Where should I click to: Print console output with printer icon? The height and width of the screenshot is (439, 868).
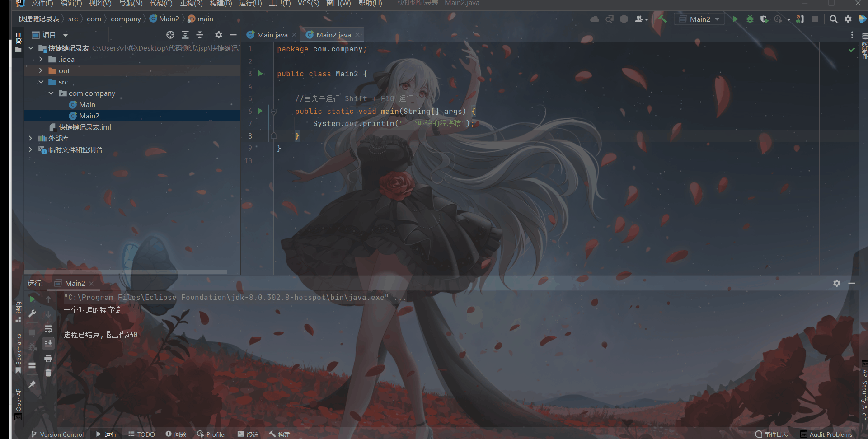(49, 358)
